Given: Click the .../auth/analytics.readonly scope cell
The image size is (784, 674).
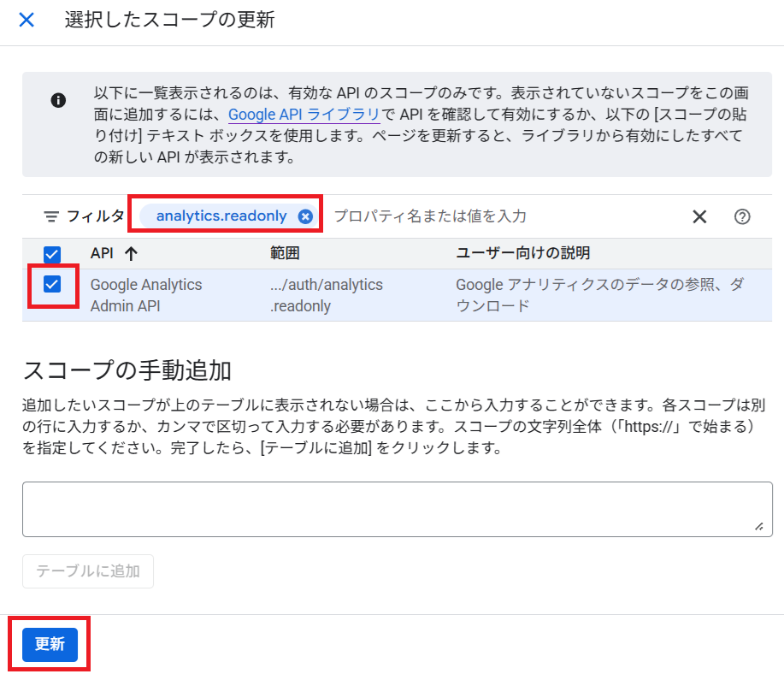Looking at the screenshot, I should (x=326, y=295).
